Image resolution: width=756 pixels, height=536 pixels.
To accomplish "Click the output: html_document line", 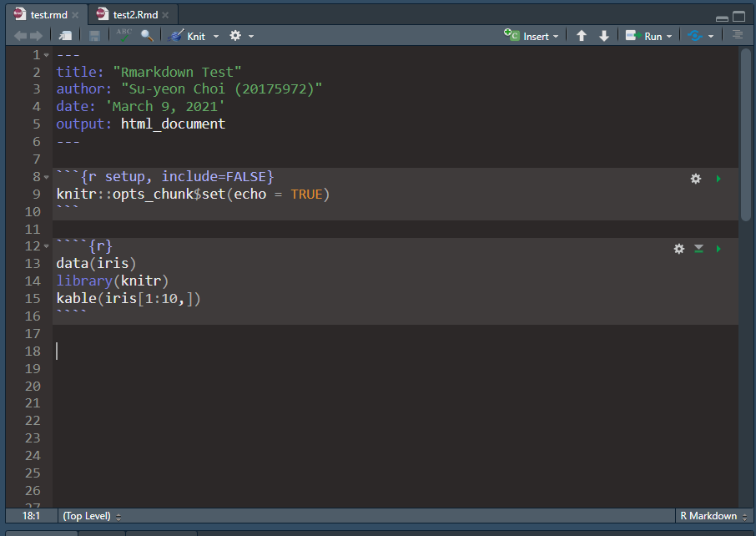I will [x=141, y=124].
